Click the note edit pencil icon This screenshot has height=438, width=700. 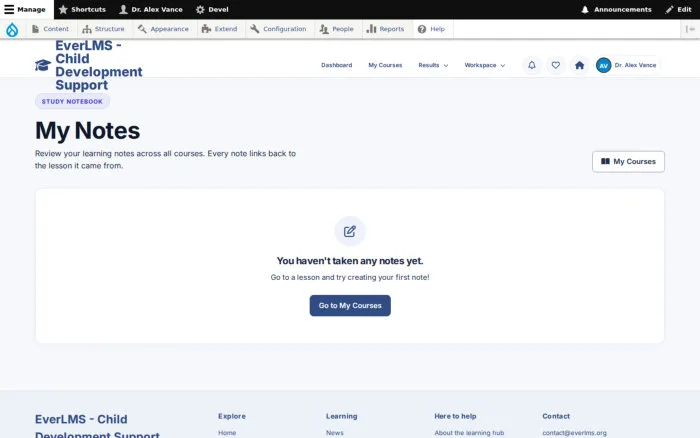350,231
